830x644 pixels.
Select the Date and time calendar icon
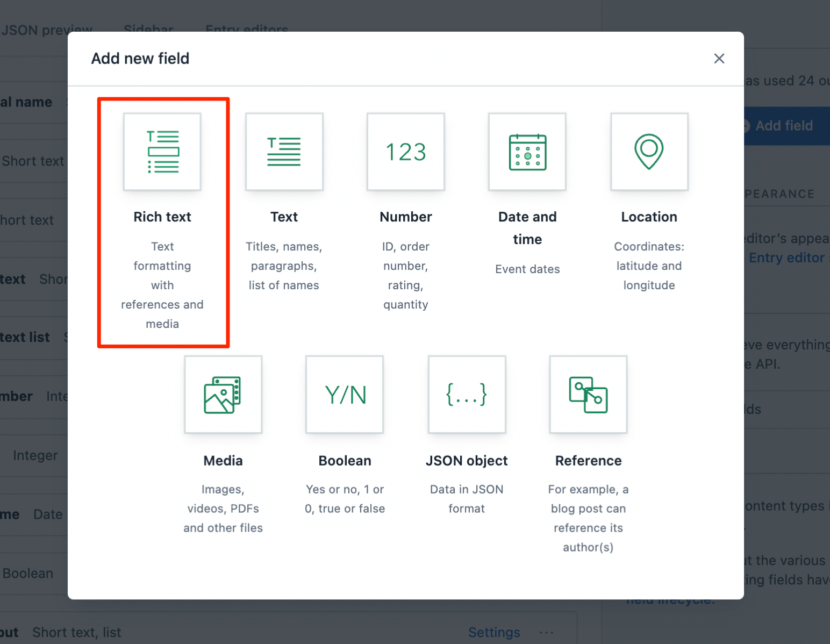pos(527,152)
